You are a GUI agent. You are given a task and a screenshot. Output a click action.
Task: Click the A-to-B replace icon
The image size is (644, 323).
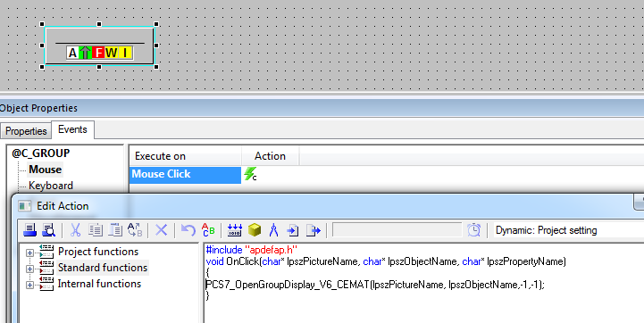[135, 230]
